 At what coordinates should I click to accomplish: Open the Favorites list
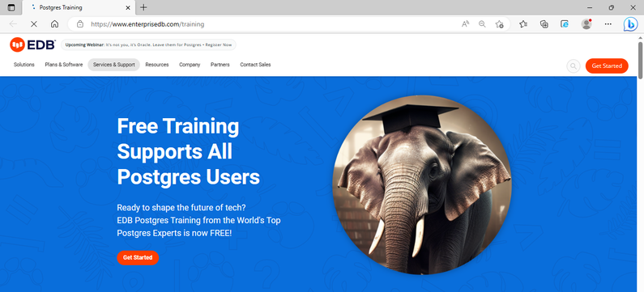(523, 24)
